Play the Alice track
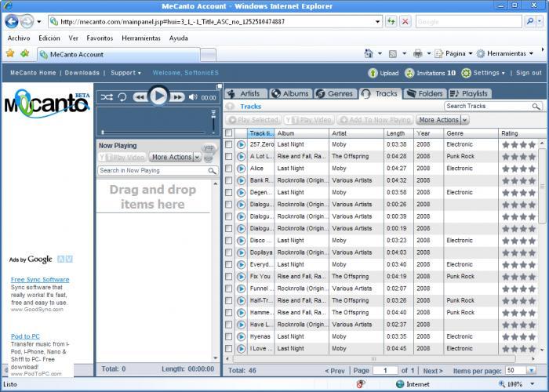The width and height of the screenshot is (549, 392). click(241, 169)
